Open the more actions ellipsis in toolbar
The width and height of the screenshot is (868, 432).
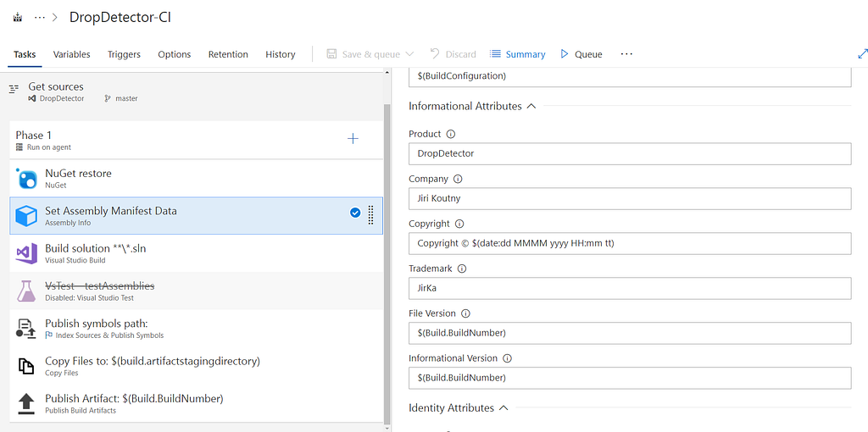[626, 53]
